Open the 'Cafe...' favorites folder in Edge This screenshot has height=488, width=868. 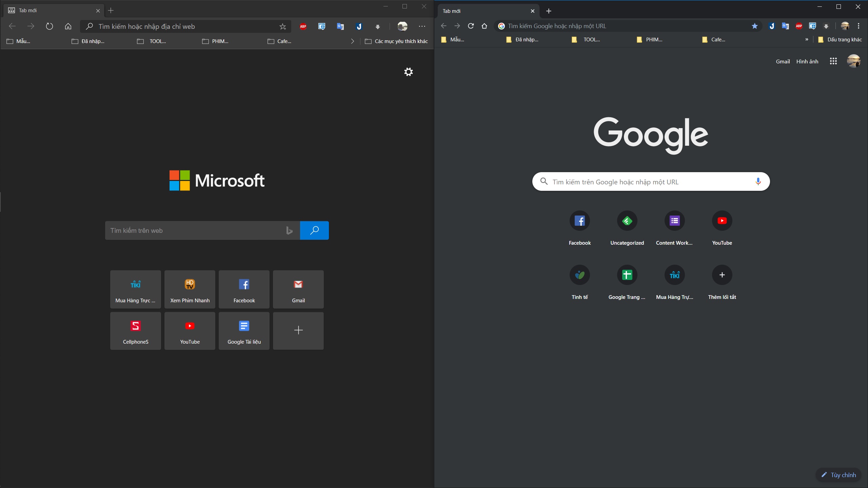tap(279, 41)
